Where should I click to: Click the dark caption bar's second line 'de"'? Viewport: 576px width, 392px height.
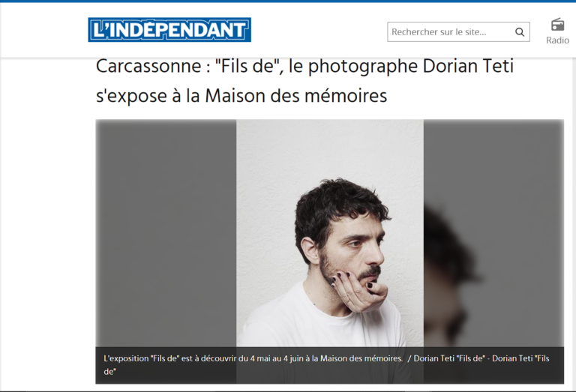[109, 372]
